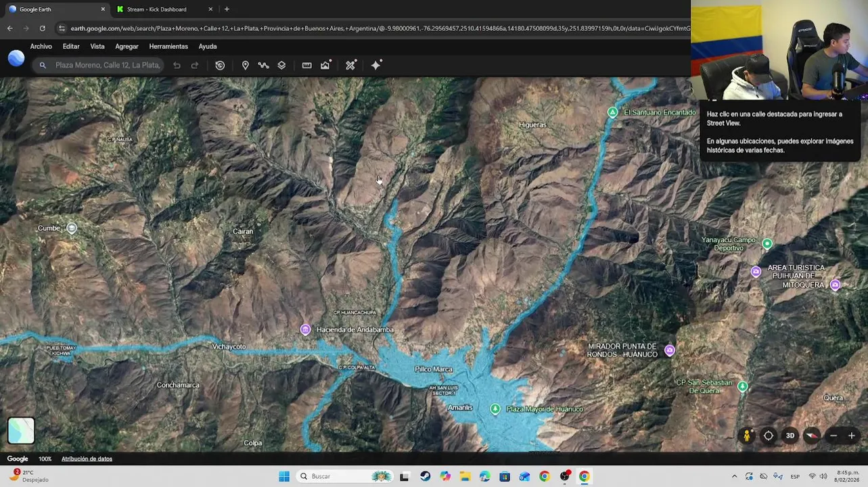Click the Yanayacu Campo Deportivo marker

tap(767, 243)
